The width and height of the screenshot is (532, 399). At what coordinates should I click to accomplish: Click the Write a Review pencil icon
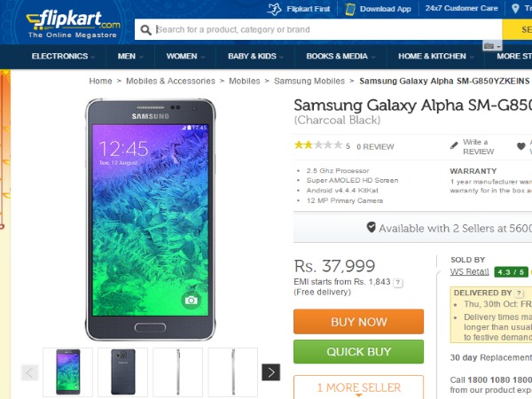point(454,145)
